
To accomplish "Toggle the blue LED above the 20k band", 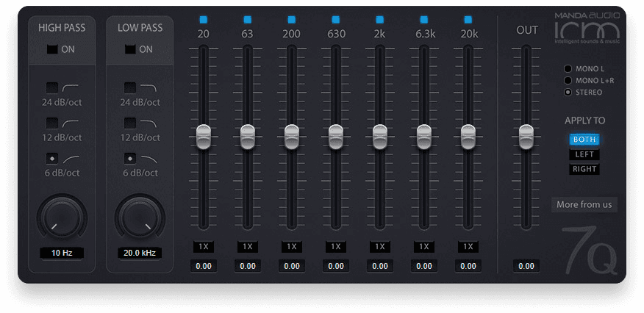I will pos(468,18).
